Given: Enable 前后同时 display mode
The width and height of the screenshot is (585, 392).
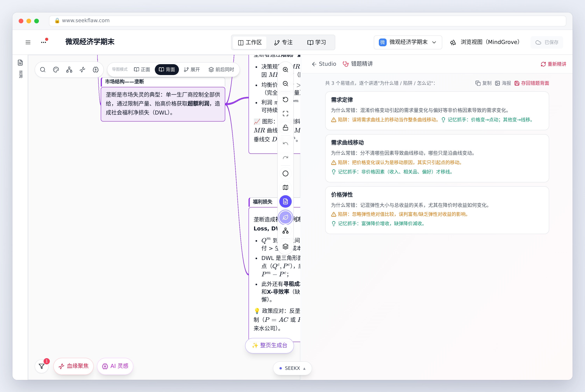Looking at the screenshot, I should (x=221, y=69).
